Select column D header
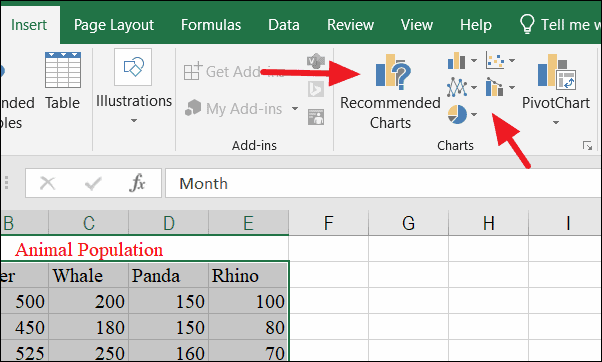602x362 pixels. (169, 223)
